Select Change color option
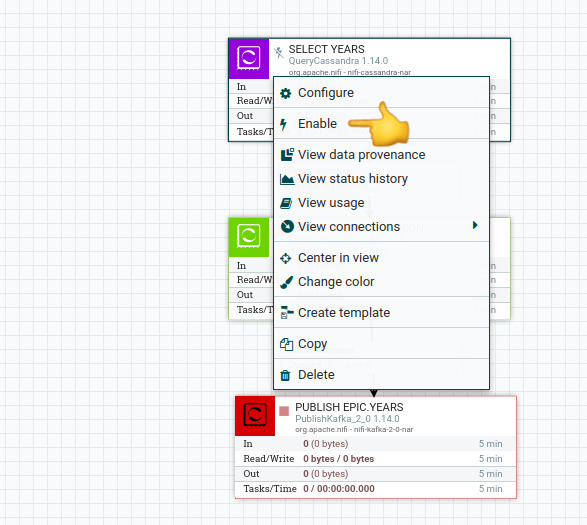Screen dimensions: 587x525 381,282
